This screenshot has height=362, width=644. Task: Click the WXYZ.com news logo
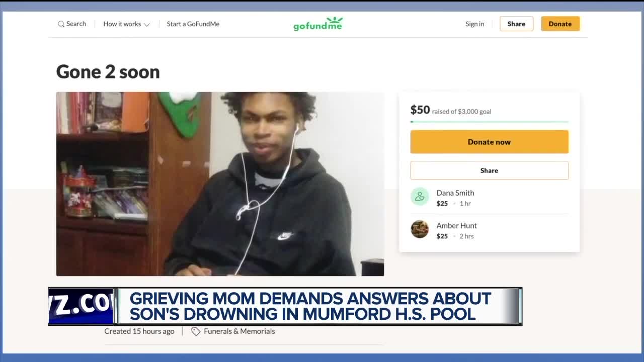81,306
